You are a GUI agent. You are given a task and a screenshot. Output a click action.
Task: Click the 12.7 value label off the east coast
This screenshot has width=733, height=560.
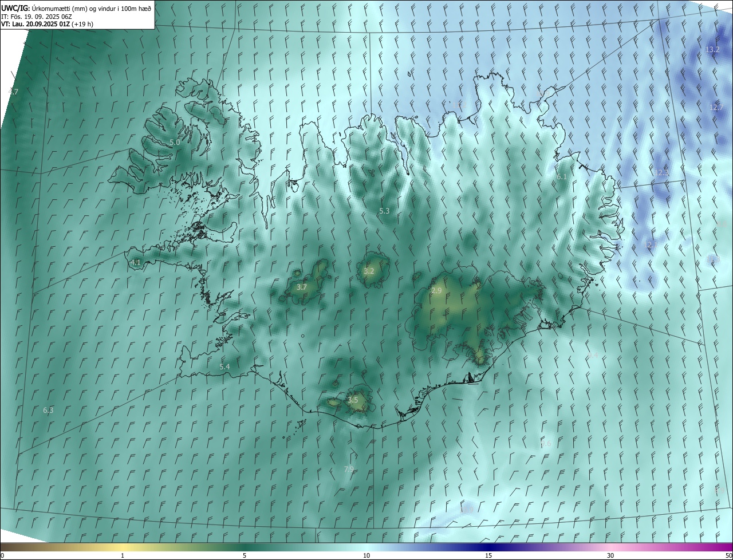[x=716, y=107]
